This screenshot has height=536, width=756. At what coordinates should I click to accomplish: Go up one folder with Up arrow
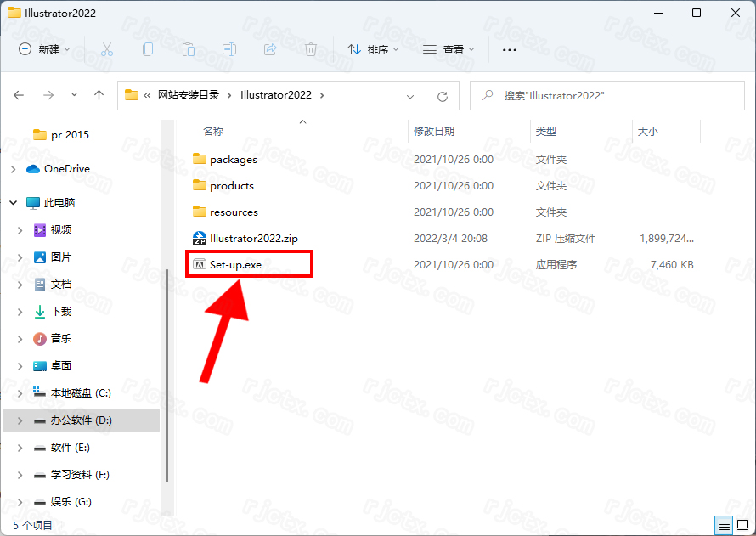coord(99,96)
